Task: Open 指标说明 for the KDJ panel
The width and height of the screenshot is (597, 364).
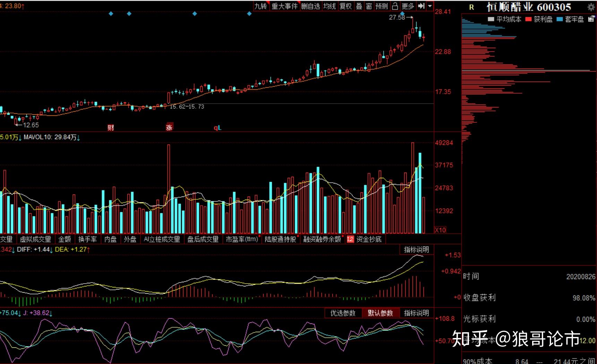Action: [416, 313]
